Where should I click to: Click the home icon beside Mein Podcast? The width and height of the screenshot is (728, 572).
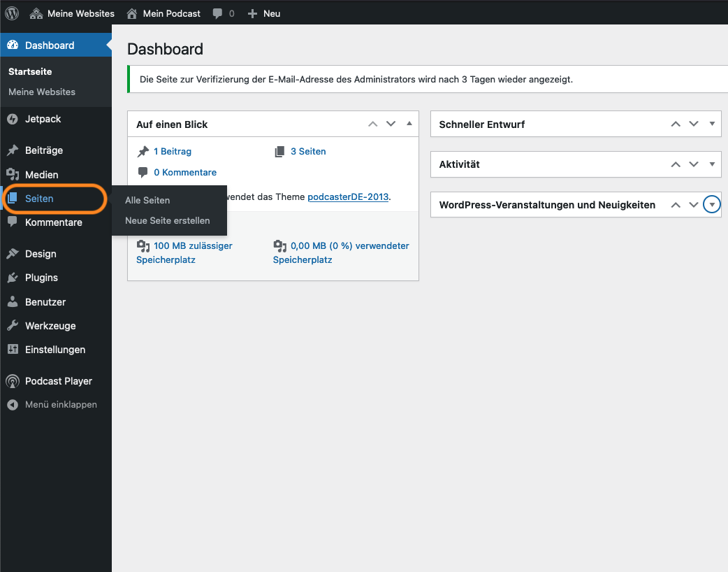click(132, 13)
